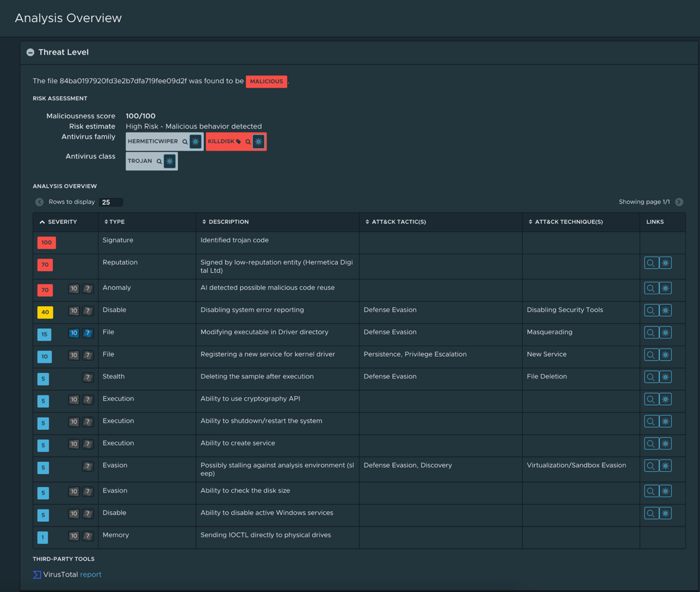Click the yellow severity 40 badge
This screenshot has width=700, height=592.
coord(45,312)
